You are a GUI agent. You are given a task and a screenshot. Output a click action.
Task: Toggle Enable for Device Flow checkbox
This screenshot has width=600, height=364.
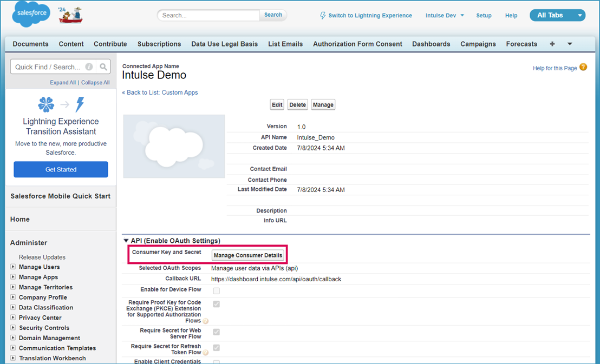(x=216, y=290)
